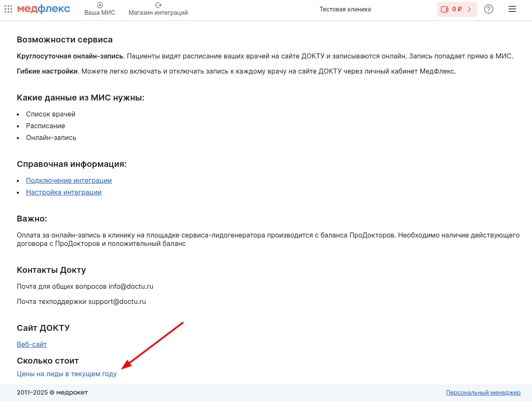532x401 pixels.
Task: Open the Подключение интеграции link
Action: pos(69,180)
